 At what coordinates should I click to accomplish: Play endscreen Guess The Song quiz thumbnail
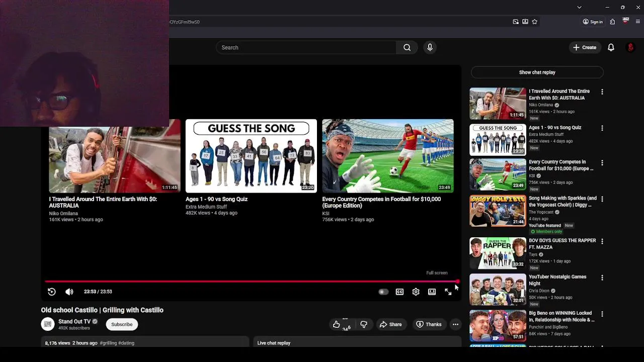[251, 156]
